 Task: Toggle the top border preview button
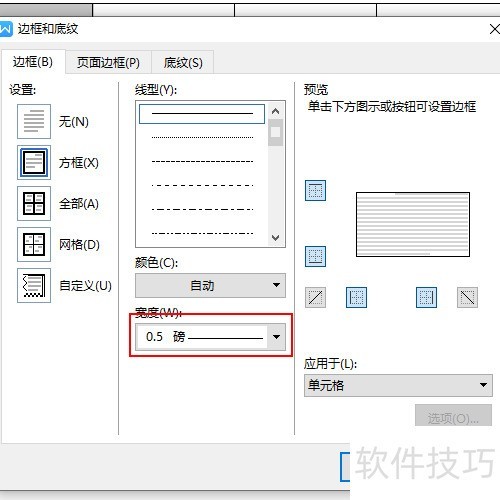[x=315, y=191]
